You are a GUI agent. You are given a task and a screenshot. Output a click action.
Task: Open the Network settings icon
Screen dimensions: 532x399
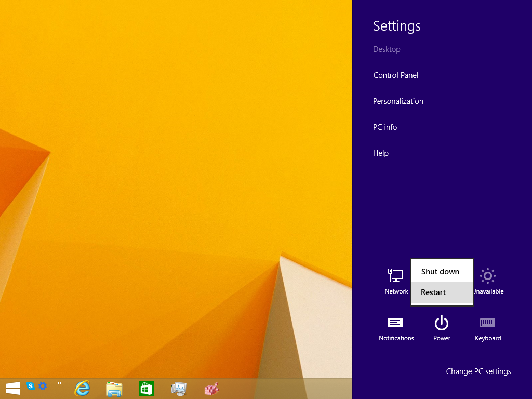[396, 281]
